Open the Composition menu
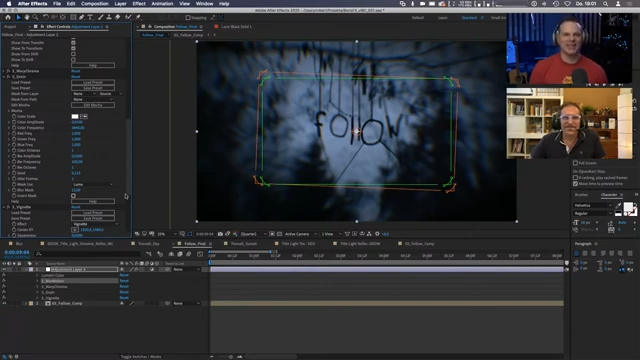 (x=95, y=4)
